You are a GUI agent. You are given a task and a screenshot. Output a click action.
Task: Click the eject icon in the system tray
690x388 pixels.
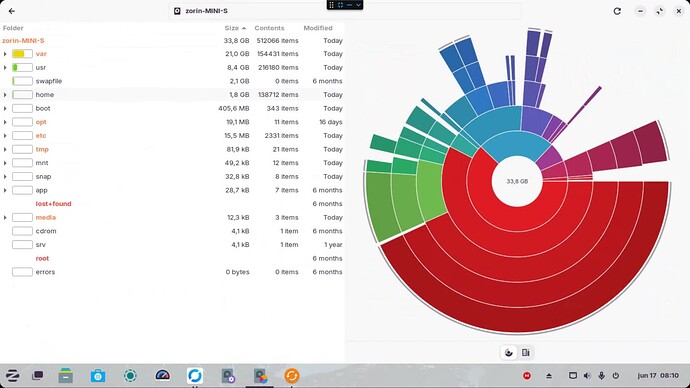pyautogui.click(x=549, y=376)
